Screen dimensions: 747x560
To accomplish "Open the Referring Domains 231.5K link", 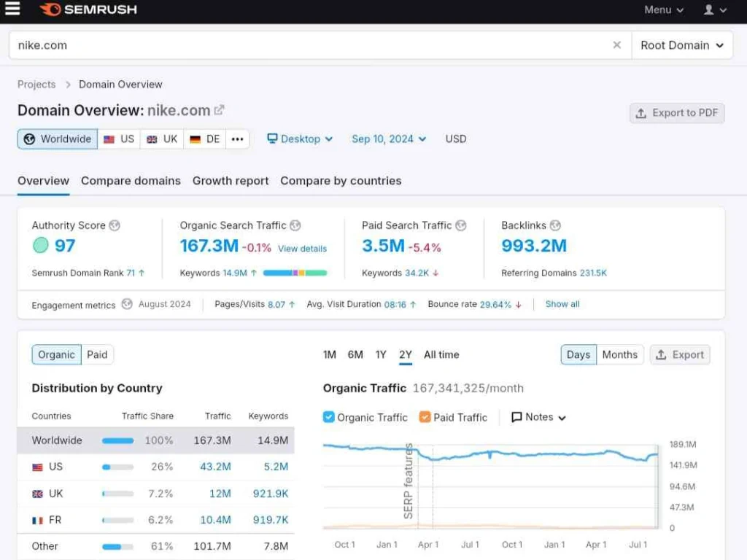I will point(593,273).
